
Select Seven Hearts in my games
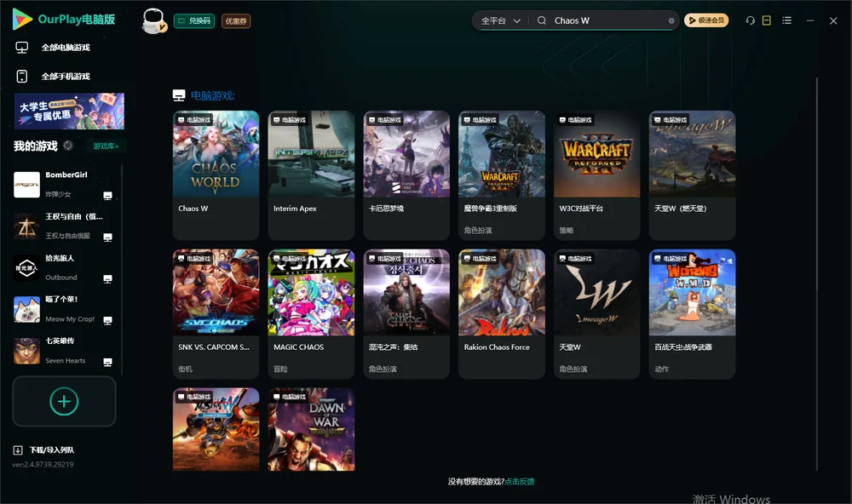(x=66, y=351)
